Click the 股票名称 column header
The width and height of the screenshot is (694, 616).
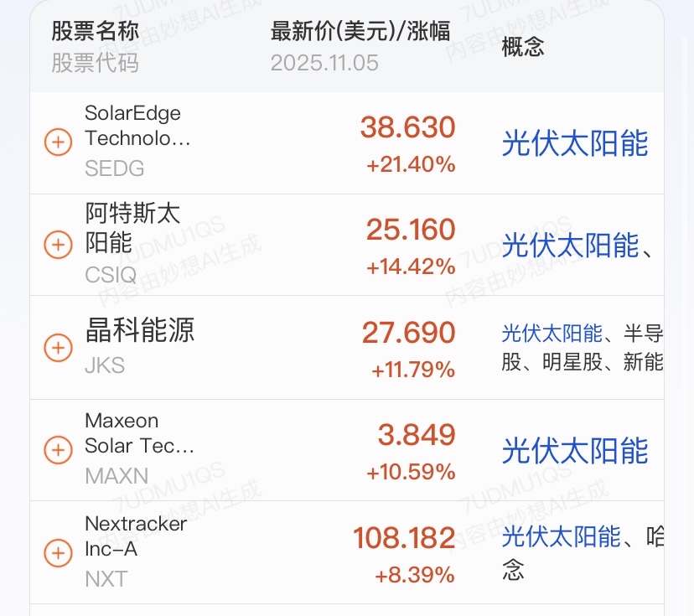click(96, 33)
